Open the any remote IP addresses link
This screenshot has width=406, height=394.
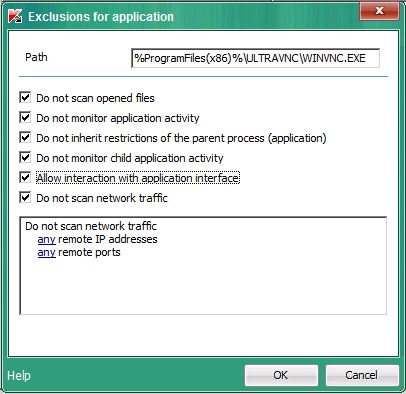pyautogui.click(x=46, y=239)
